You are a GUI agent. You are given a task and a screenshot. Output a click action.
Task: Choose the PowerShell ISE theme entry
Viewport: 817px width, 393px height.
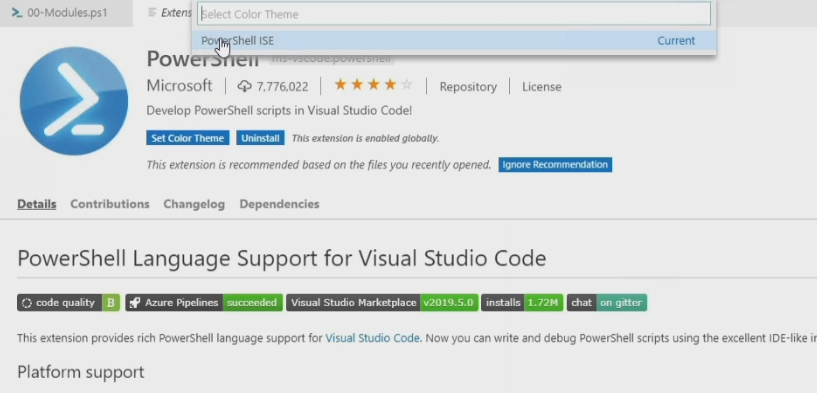(454, 41)
